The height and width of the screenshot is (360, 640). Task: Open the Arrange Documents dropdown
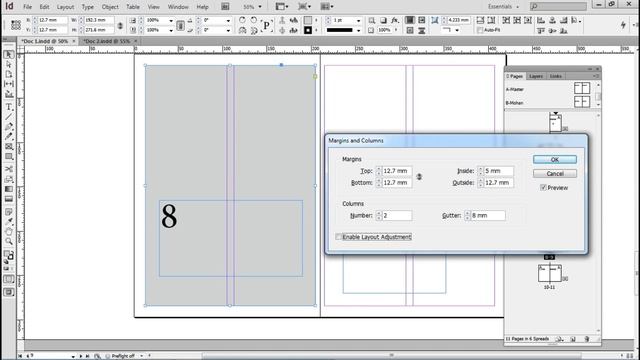coord(327,7)
